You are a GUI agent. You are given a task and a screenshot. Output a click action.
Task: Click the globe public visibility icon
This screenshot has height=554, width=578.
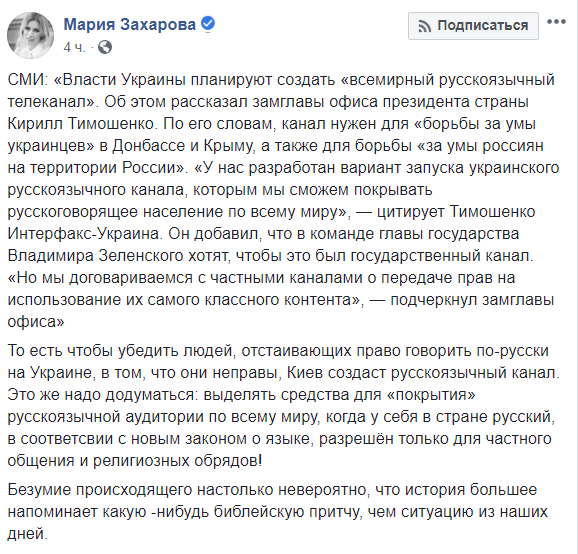point(105,47)
